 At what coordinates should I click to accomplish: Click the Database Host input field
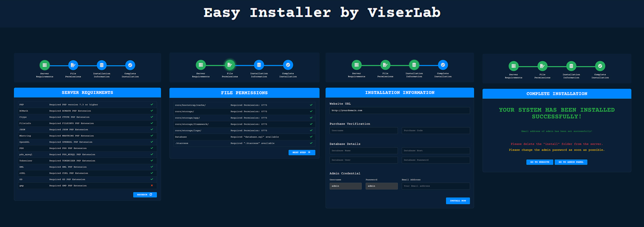click(x=436, y=151)
